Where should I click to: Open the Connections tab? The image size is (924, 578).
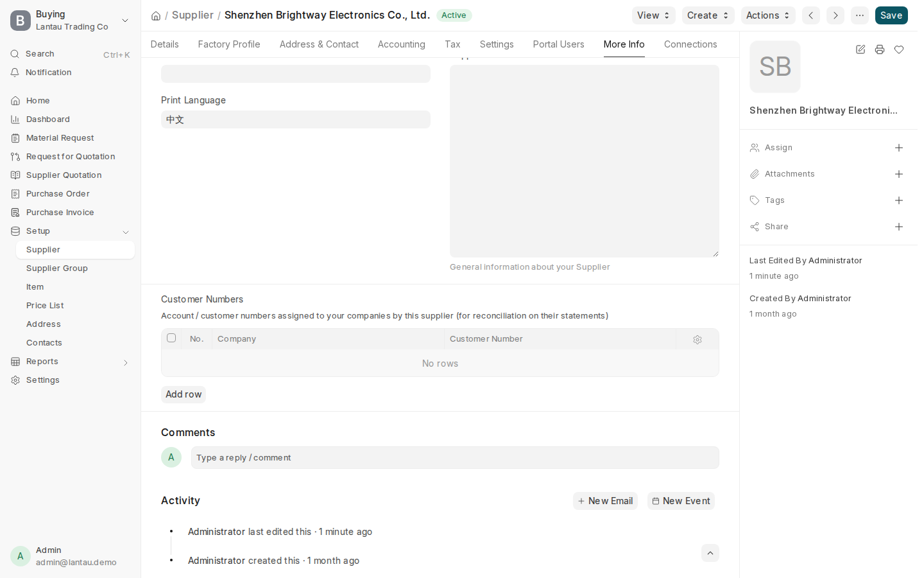pos(690,44)
